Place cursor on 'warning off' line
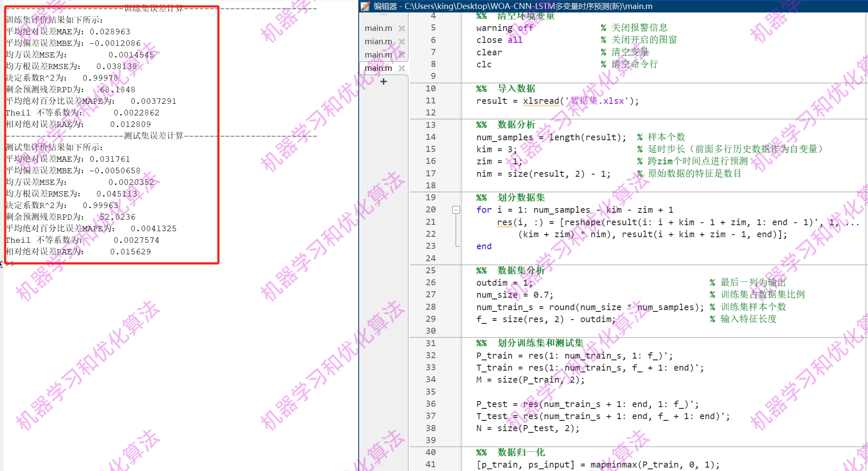 coord(504,28)
